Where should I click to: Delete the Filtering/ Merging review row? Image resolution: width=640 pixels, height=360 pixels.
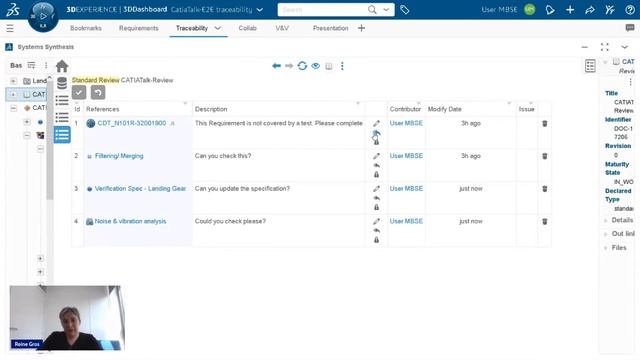click(x=544, y=156)
